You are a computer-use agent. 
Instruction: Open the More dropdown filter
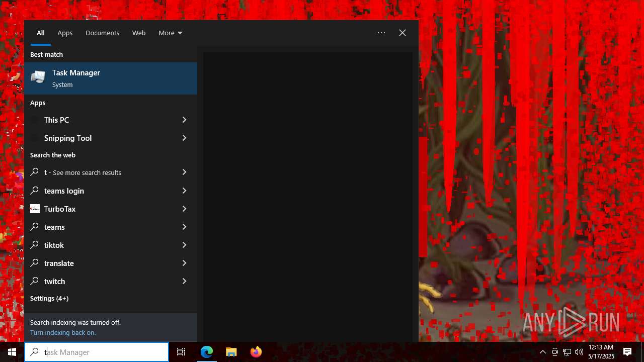[x=171, y=33]
